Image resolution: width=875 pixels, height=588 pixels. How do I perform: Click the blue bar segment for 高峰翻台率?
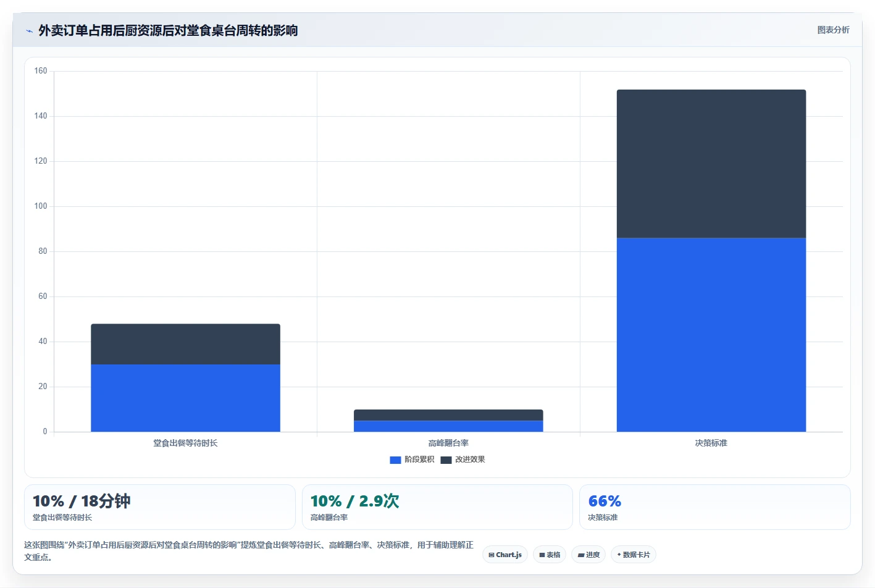pos(448,426)
